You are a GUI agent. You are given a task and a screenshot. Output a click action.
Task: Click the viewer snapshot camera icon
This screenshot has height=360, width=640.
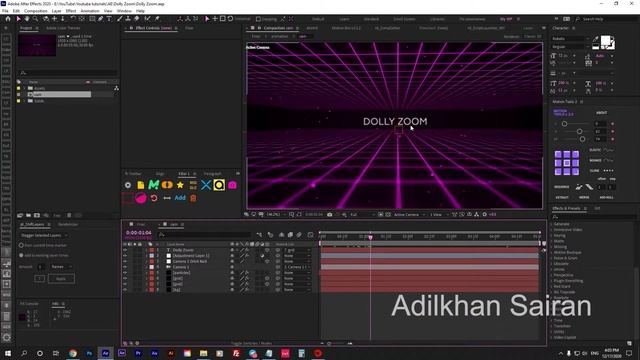329,214
